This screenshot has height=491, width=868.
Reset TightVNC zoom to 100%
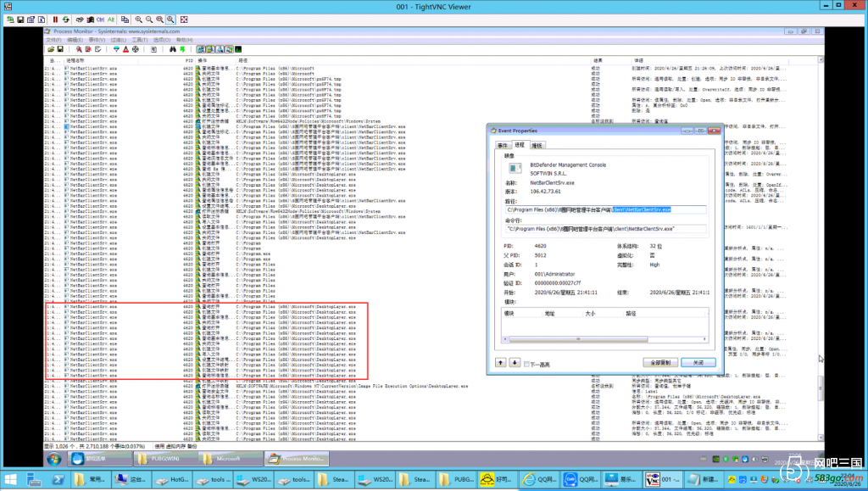(x=159, y=20)
